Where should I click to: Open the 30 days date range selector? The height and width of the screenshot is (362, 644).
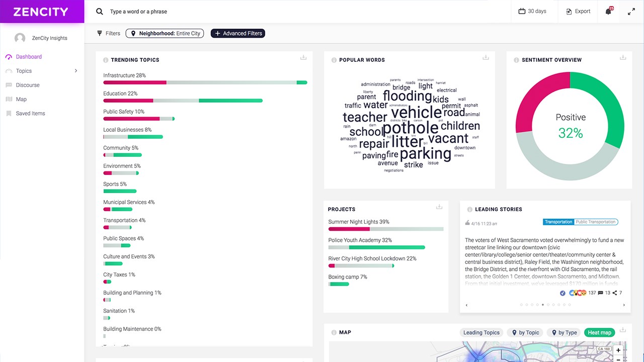(532, 12)
